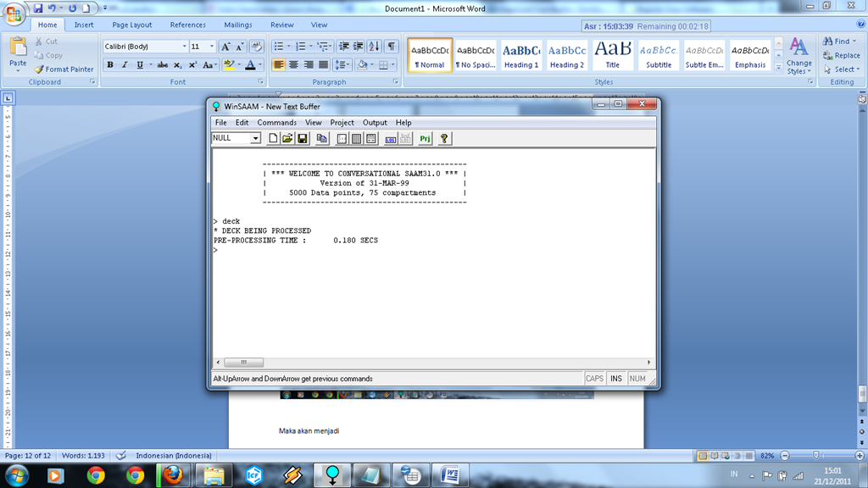Open the file explorer folder on taskbar

[214, 475]
